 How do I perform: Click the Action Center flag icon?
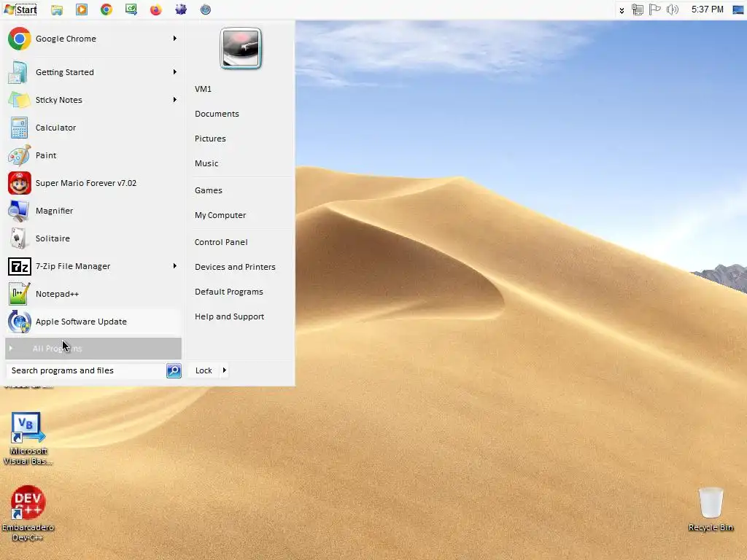(x=654, y=9)
